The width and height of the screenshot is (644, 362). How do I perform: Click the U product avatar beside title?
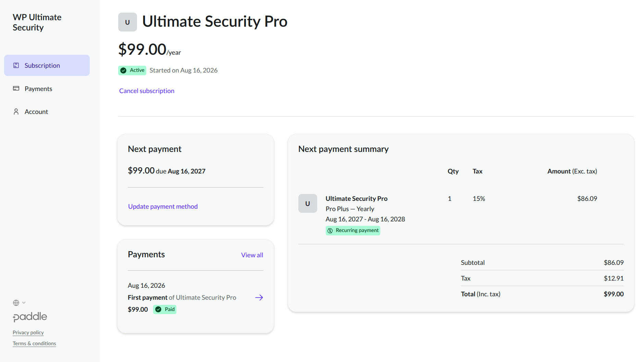pos(127,22)
